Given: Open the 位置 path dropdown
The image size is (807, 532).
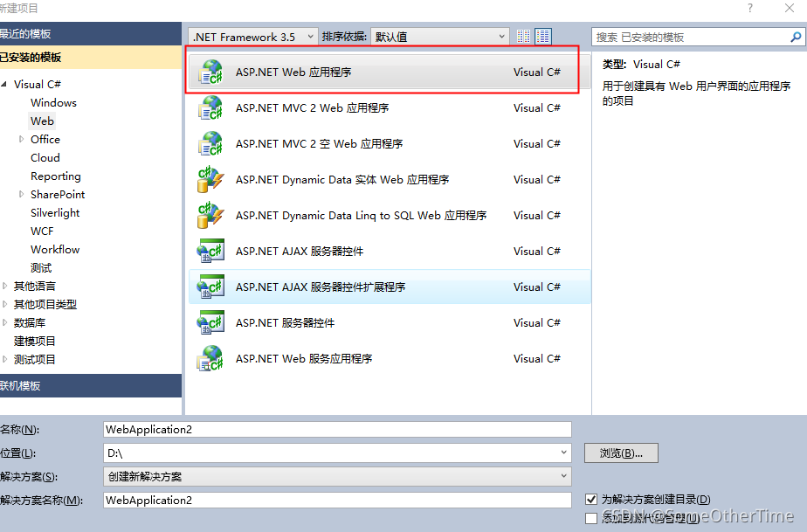Looking at the screenshot, I should [563, 453].
